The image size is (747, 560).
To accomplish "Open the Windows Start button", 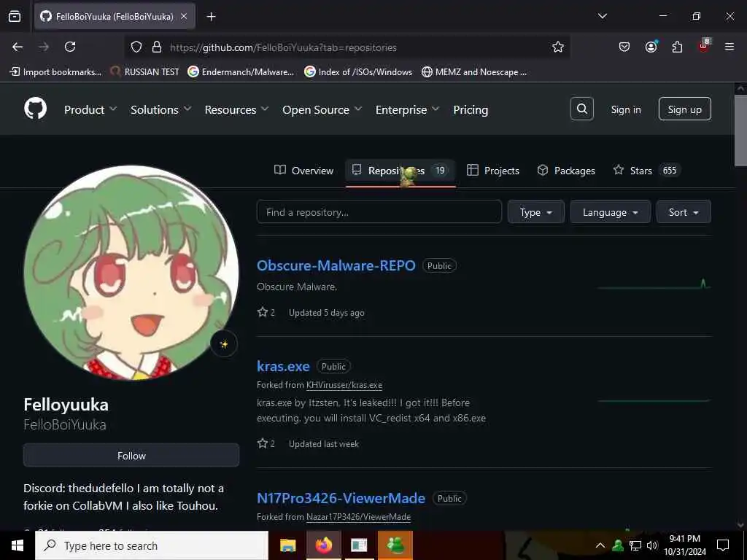I will [x=18, y=545].
